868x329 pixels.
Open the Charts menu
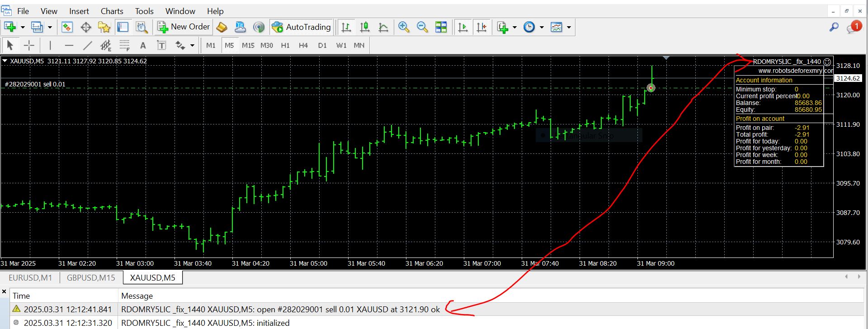tap(112, 11)
